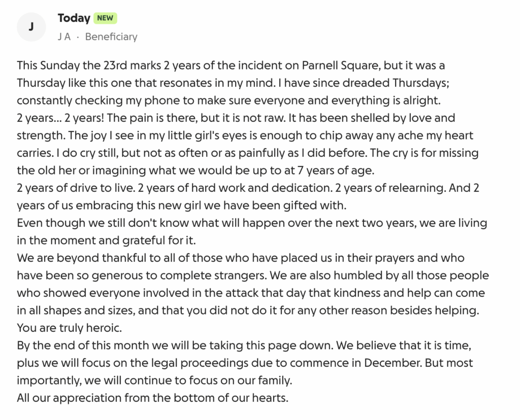
Task: Click the line in the moment and grateful
Action: click(x=107, y=240)
